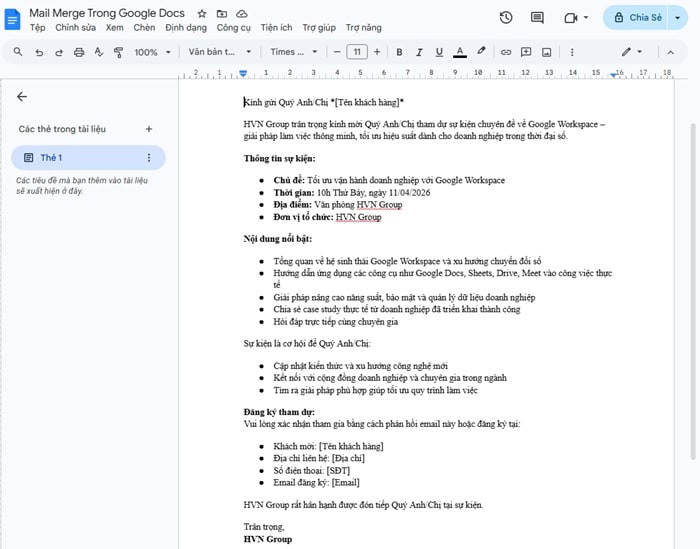Click the left indent ruler marker
This screenshot has height=549, width=700.
click(243, 73)
